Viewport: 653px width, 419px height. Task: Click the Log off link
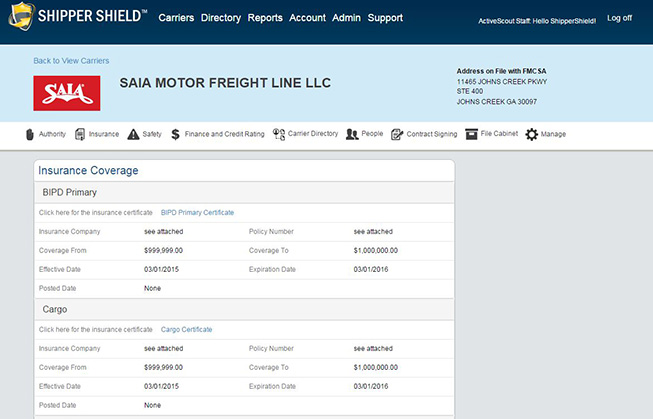pos(619,18)
